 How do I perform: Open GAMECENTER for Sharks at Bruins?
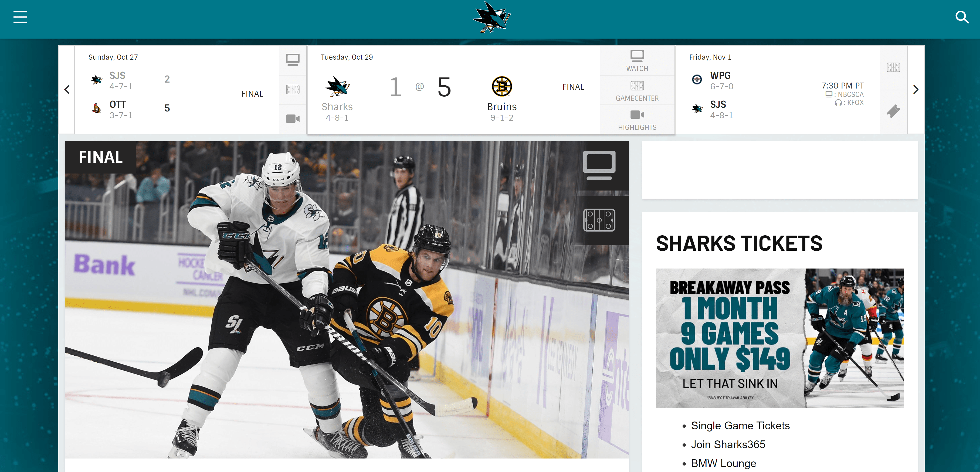[x=637, y=90]
